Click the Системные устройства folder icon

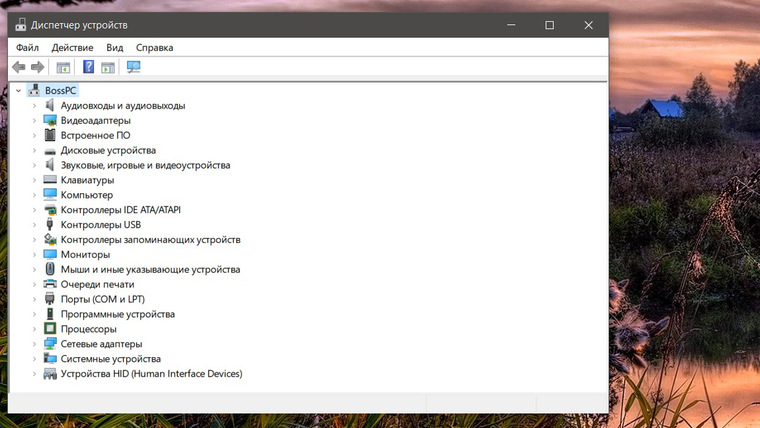tap(50, 358)
